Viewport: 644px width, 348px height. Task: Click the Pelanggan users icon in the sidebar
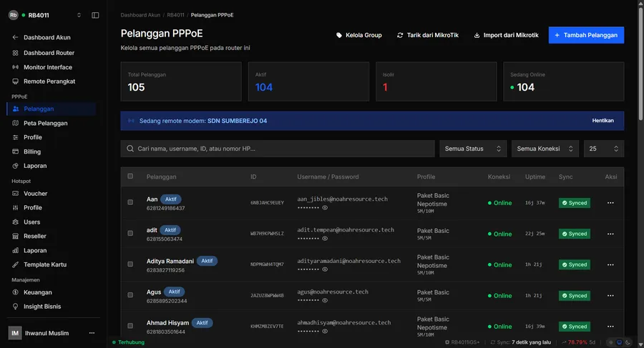tap(16, 109)
